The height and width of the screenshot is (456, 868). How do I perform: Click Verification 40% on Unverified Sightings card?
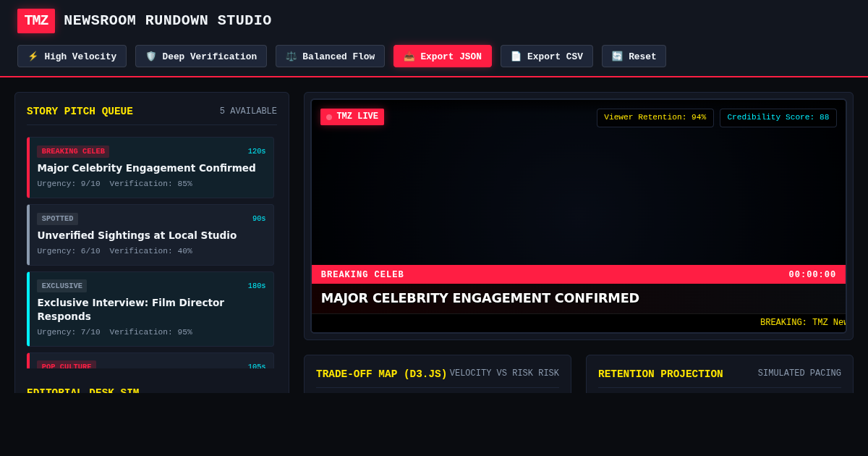point(151,251)
